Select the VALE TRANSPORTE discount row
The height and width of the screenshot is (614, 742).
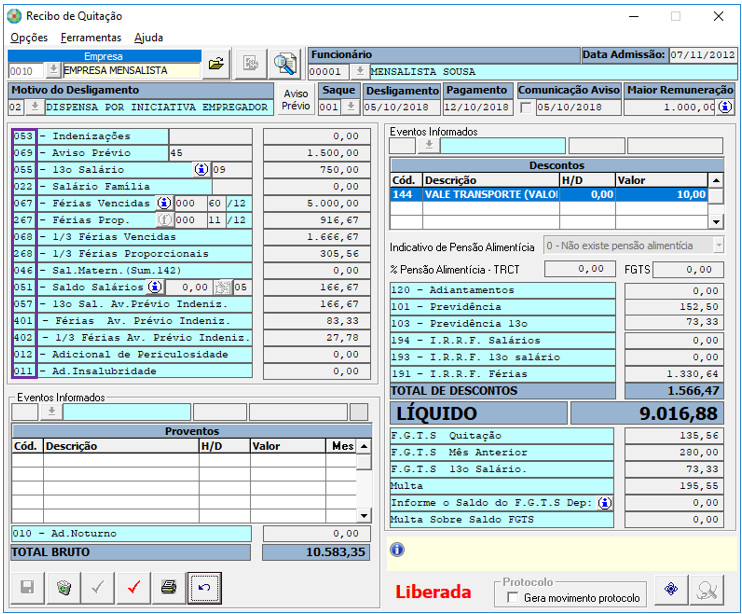(x=549, y=194)
